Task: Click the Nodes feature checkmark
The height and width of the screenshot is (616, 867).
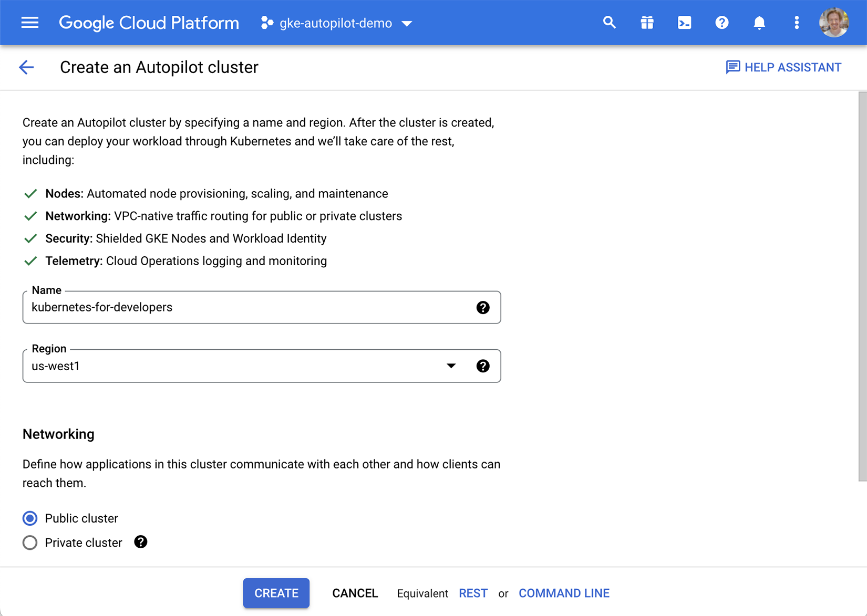Action: (30, 194)
